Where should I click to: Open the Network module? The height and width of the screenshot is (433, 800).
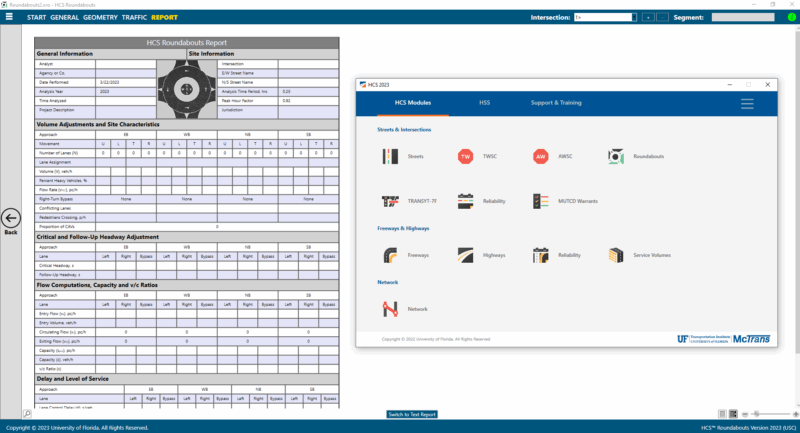(x=390, y=309)
